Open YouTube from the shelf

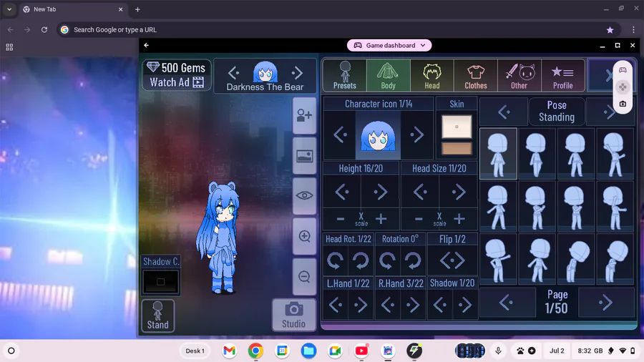361,351
